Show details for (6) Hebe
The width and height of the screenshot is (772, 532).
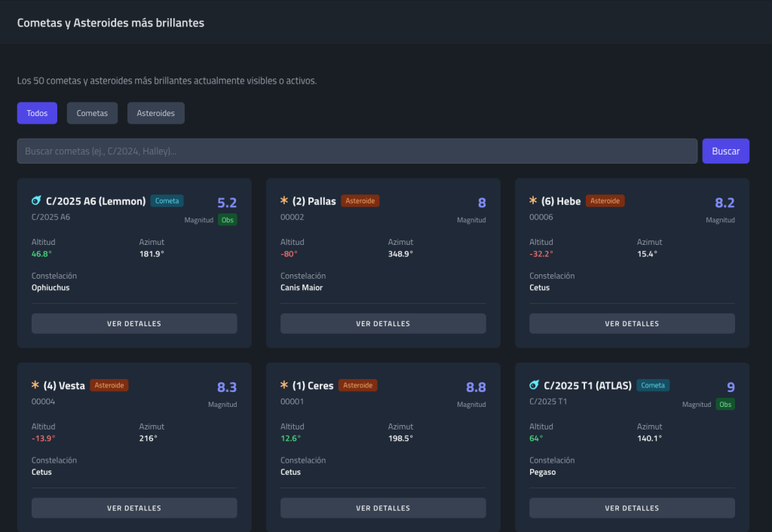pos(632,323)
